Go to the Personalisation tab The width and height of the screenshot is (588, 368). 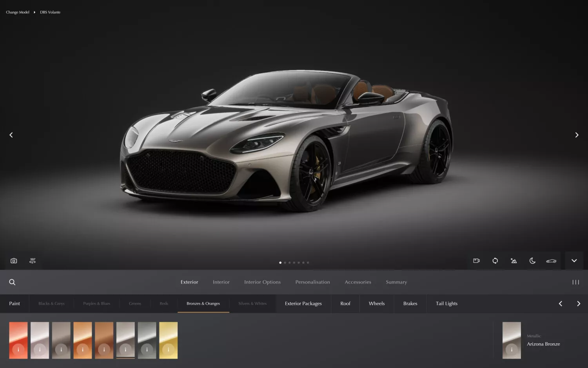312,282
